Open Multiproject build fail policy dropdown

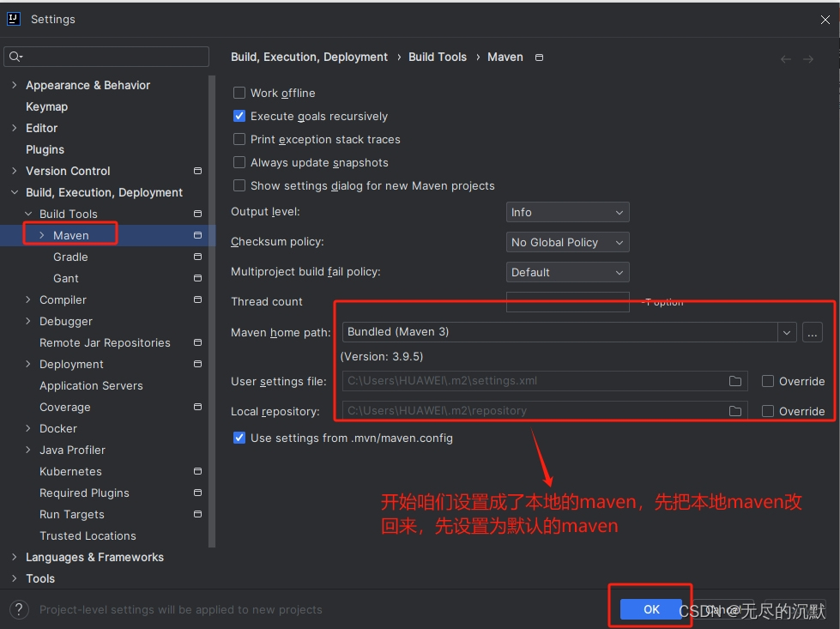pos(567,272)
